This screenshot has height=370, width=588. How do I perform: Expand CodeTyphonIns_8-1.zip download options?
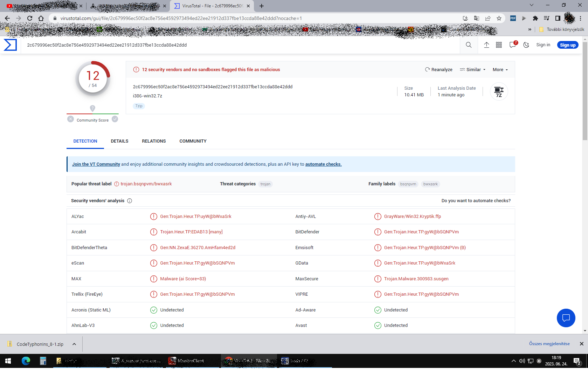[74, 344]
